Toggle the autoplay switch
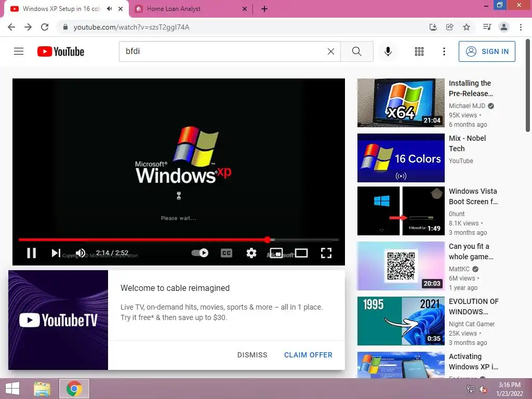The image size is (532, 399). click(x=200, y=253)
